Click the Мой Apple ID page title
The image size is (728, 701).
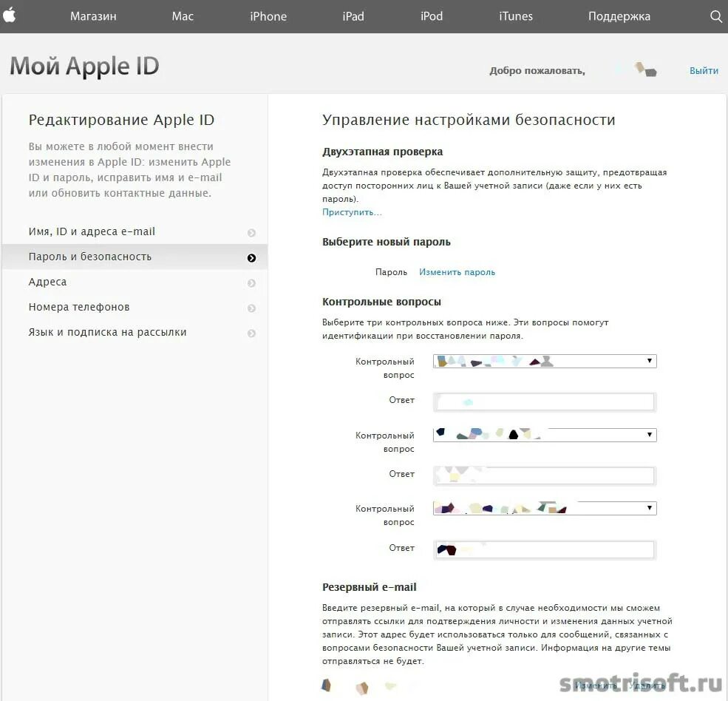pos(84,67)
